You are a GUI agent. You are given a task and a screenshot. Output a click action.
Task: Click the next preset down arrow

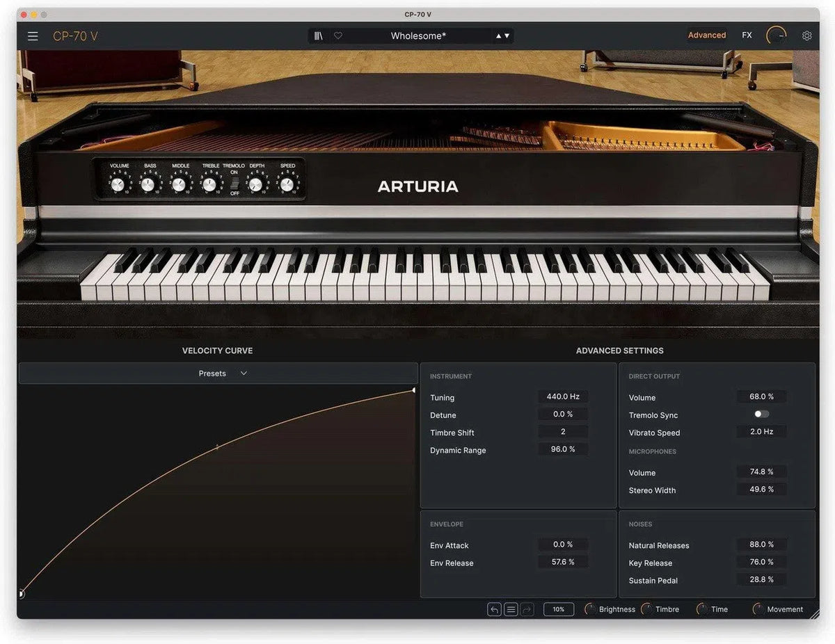click(508, 35)
